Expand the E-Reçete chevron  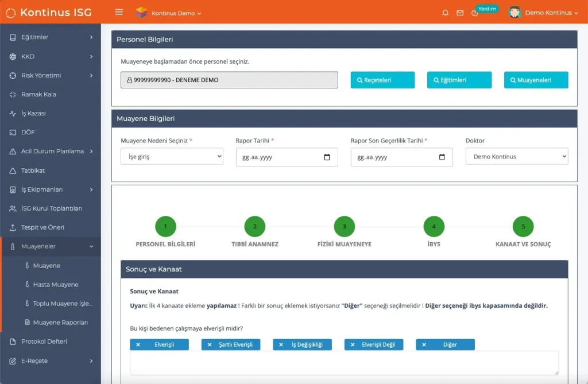point(91,360)
